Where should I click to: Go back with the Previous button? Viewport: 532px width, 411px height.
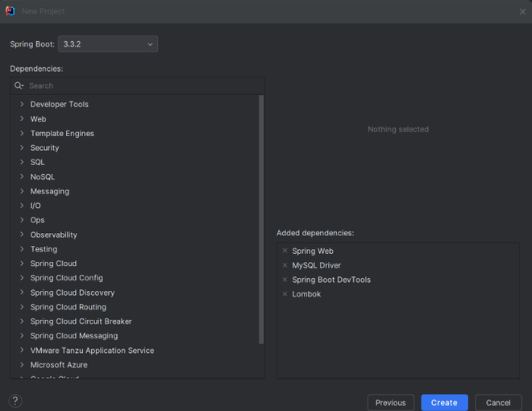click(x=390, y=402)
